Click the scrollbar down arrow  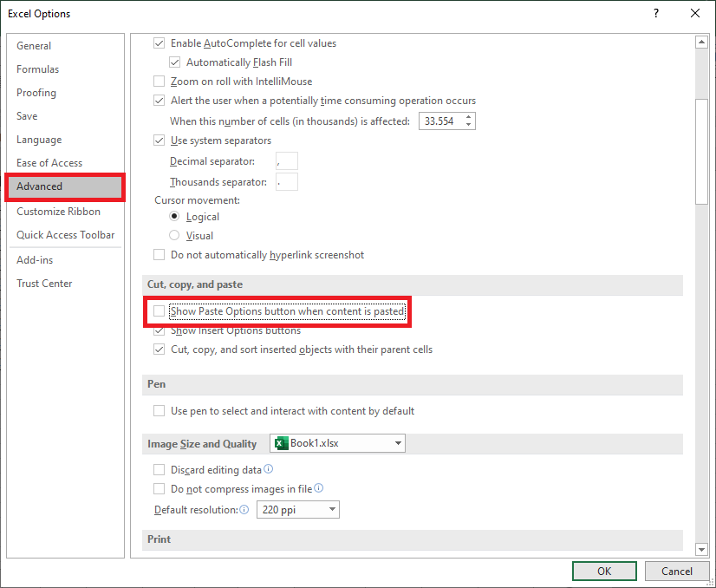[701, 549]
